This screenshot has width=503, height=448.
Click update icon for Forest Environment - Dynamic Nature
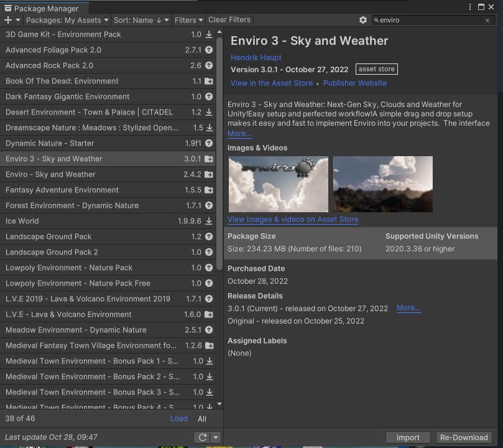click(209, 205)
